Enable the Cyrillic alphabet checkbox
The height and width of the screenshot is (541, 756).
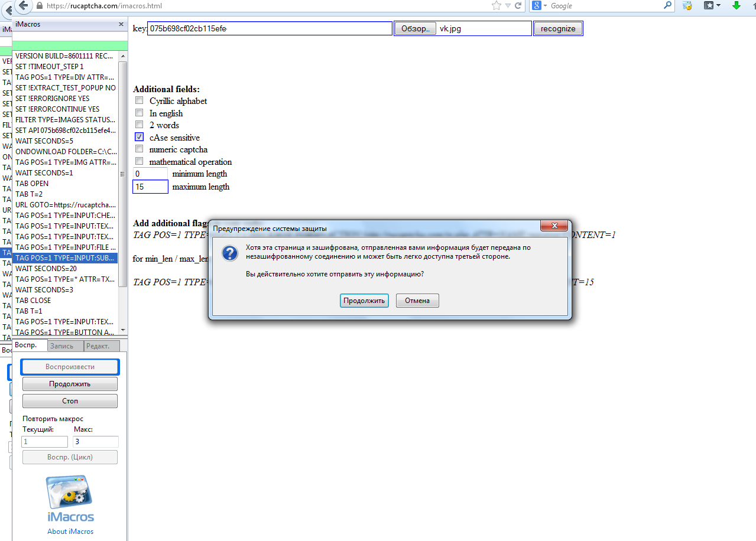(x=139, y=100)
